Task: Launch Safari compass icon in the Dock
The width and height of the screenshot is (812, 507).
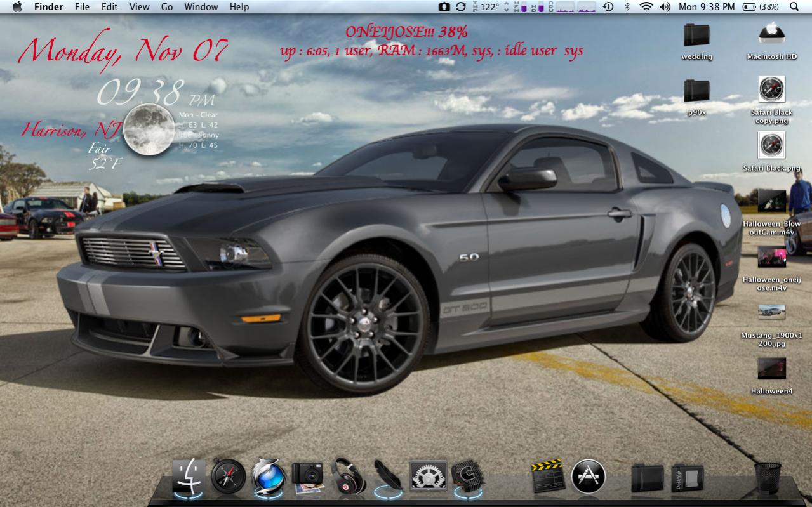Action: tap(229, 476)
